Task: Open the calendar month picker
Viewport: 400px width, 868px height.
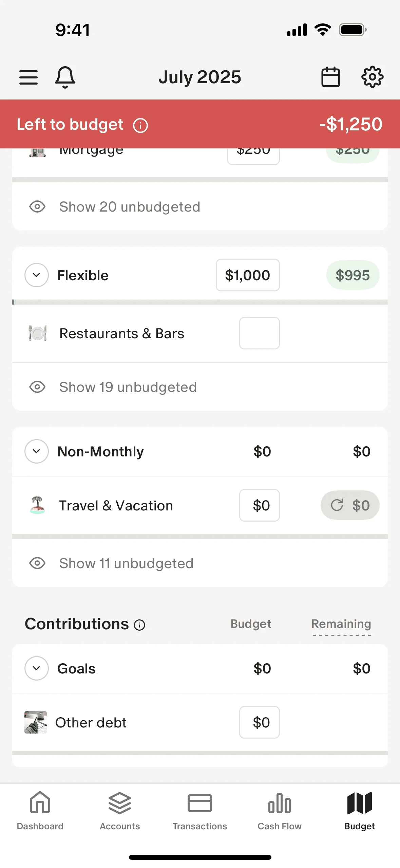Action: click(x=330, y=77)
